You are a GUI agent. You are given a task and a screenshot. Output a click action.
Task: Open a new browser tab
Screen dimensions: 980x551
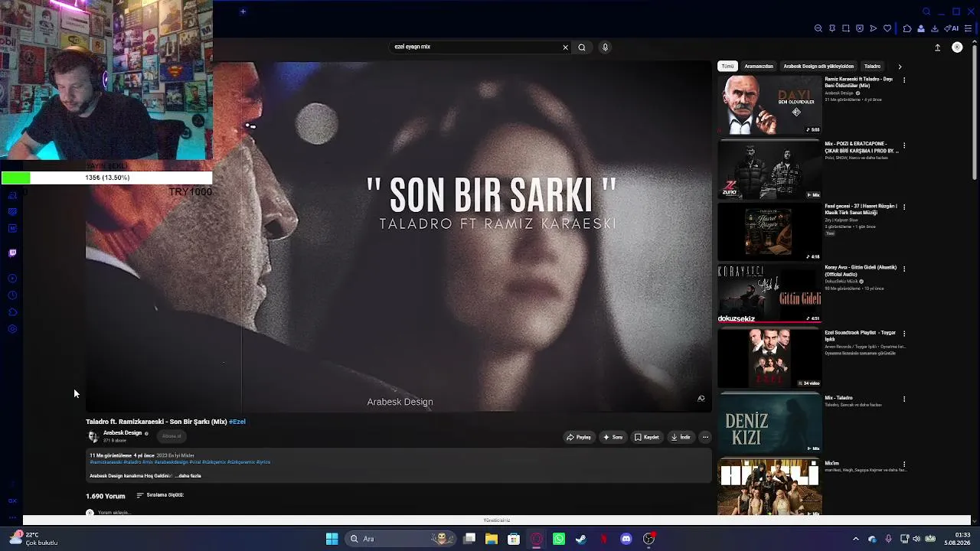pos(243,11)
